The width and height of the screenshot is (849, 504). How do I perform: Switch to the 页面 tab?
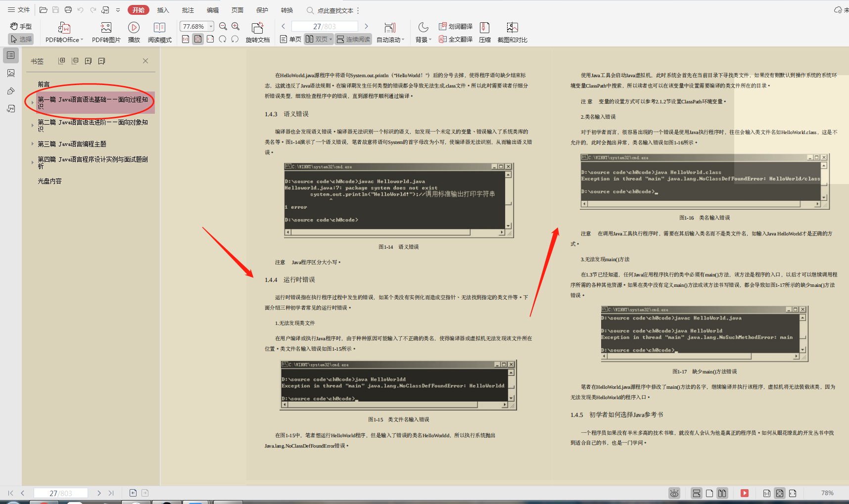point(237,10)
